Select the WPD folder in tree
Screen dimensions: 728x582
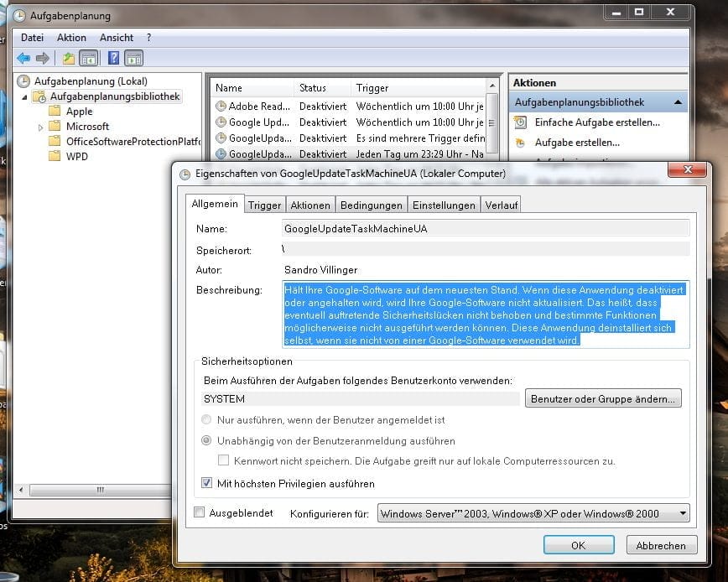click(76, 157)
